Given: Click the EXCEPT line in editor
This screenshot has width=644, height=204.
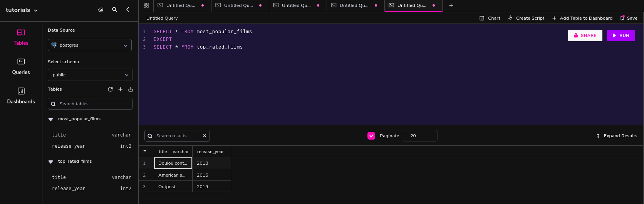Looking at the screenshot, I should coord(163,39).
